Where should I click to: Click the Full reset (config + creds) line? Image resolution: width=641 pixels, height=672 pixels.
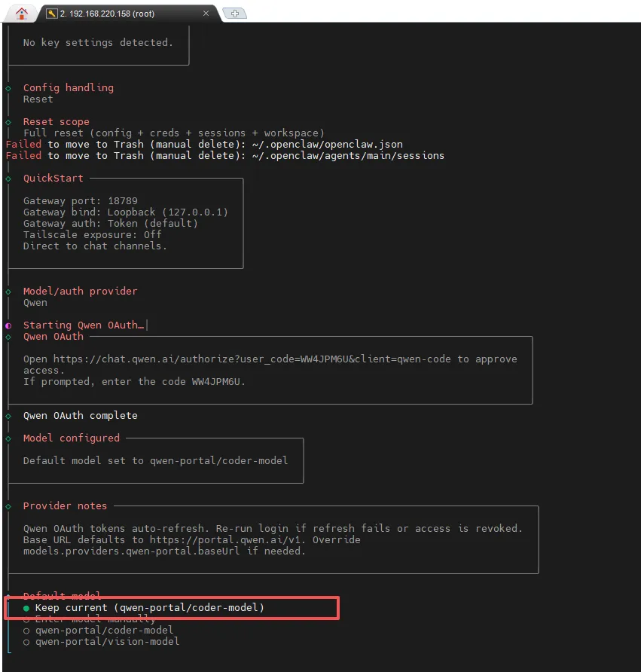pyautogui.click(x=173, y=133)
